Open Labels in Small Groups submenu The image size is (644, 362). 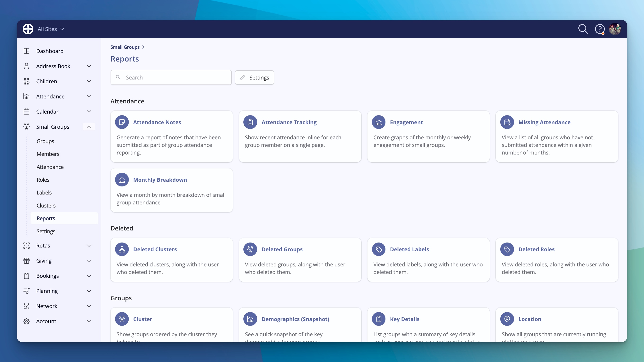coord(44,193)
